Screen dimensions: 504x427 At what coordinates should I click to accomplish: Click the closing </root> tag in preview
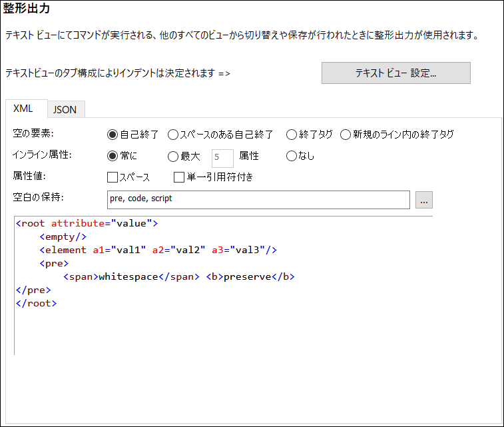pyautogui.click(x=36, y=304)
